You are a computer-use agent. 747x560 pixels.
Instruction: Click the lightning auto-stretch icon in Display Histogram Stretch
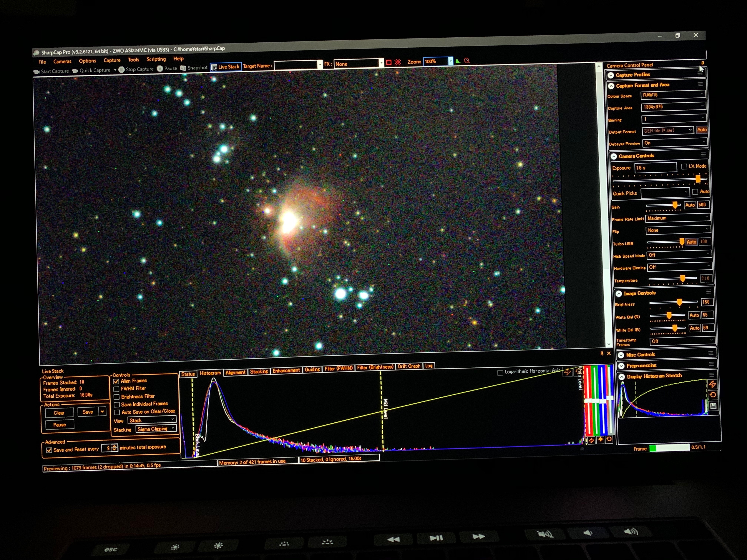click(x=712, y=384)
